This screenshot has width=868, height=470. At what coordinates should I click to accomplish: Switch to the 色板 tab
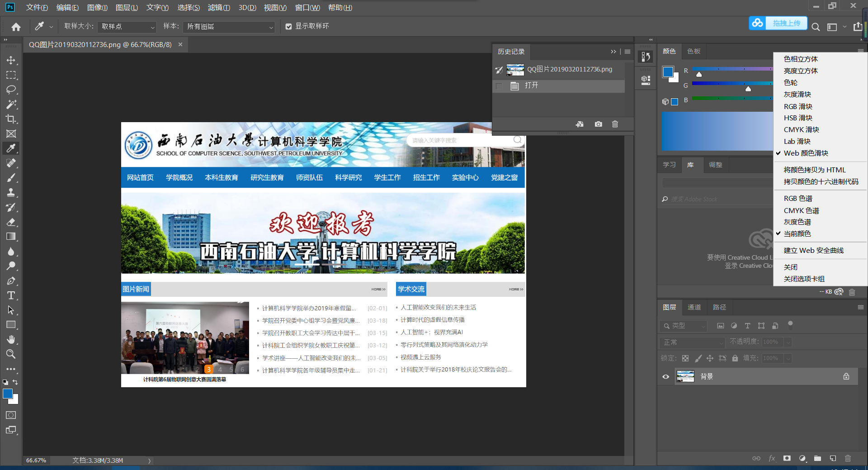694,51
